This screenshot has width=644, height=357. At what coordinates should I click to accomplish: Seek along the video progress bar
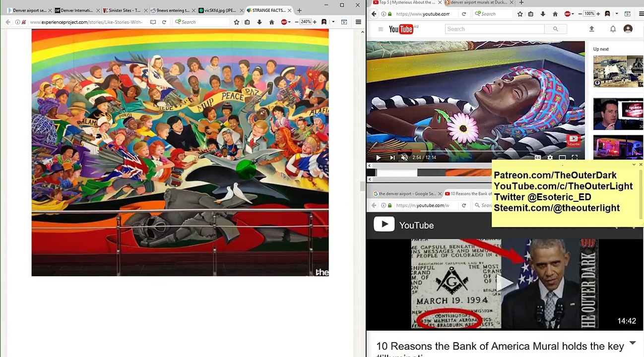coord(475,151)
